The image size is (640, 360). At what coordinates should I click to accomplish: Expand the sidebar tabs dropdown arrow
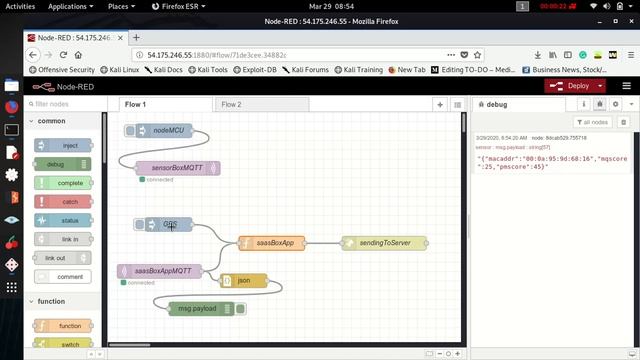[631, 104]
